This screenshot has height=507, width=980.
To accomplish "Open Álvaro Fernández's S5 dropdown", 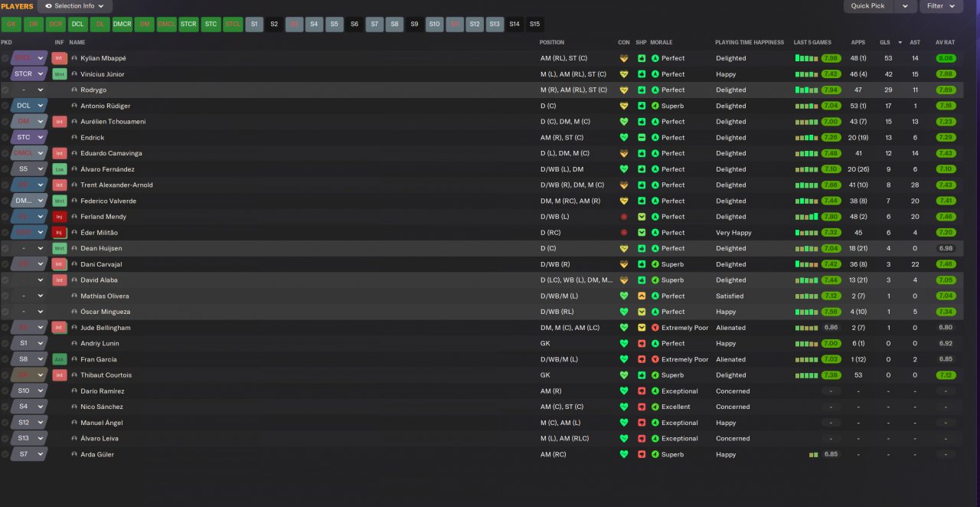I will 29,169.
